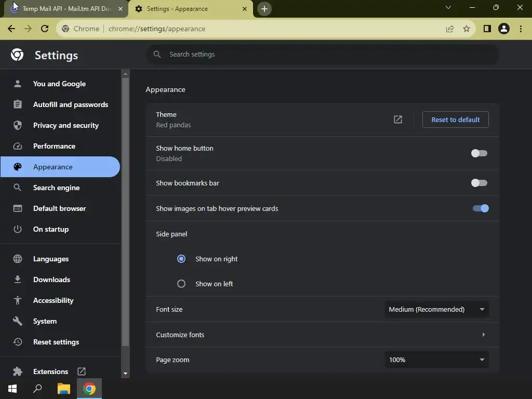Click the browser forward arrow
Screen dimensions: 532x399
click(28, 29)
